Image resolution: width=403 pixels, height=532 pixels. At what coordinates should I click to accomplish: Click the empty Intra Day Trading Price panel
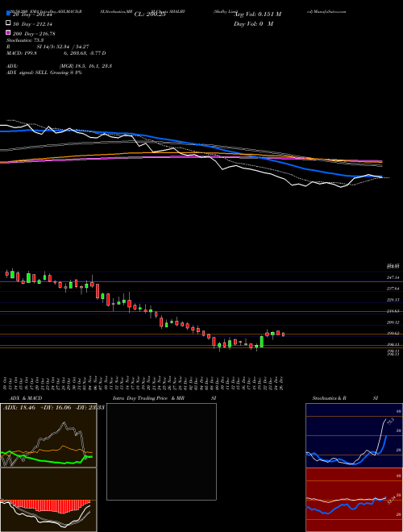pyautogui.click(x=161, y=451)
